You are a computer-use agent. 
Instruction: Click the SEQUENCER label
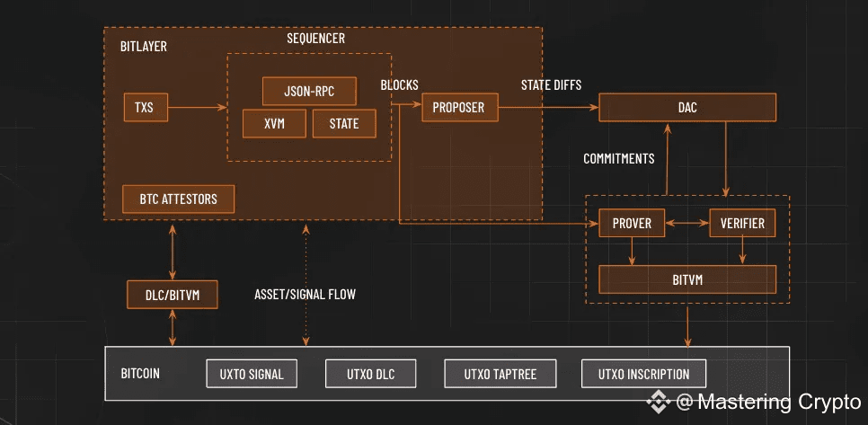click(x=315, y=38)
